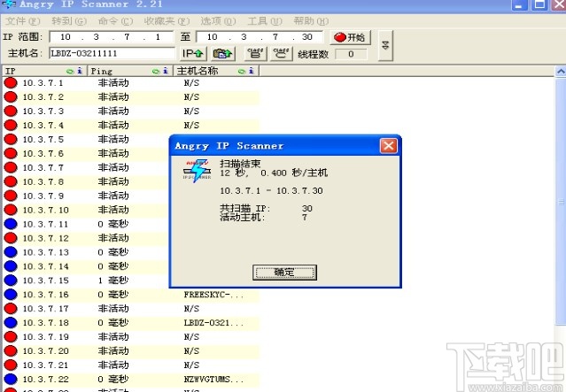Click the 主机名称 column header
The image size is (566, 392).
216,71
